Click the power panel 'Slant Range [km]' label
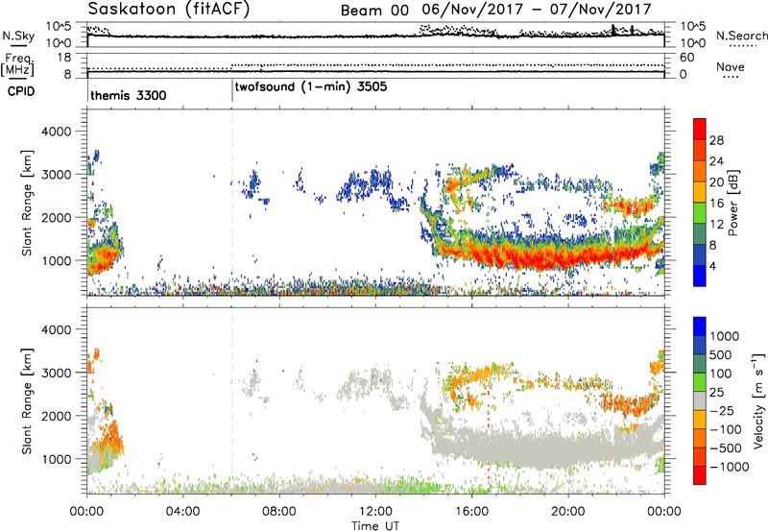This screenshot has width=768, height=532. [x=27, y=203]
